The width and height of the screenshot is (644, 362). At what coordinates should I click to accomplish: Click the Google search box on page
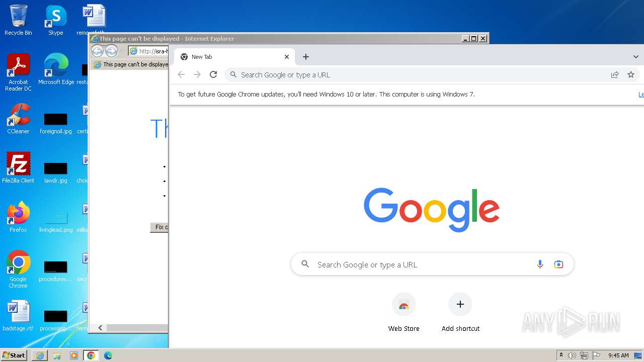pyautogui.click(x=432, y=264)
